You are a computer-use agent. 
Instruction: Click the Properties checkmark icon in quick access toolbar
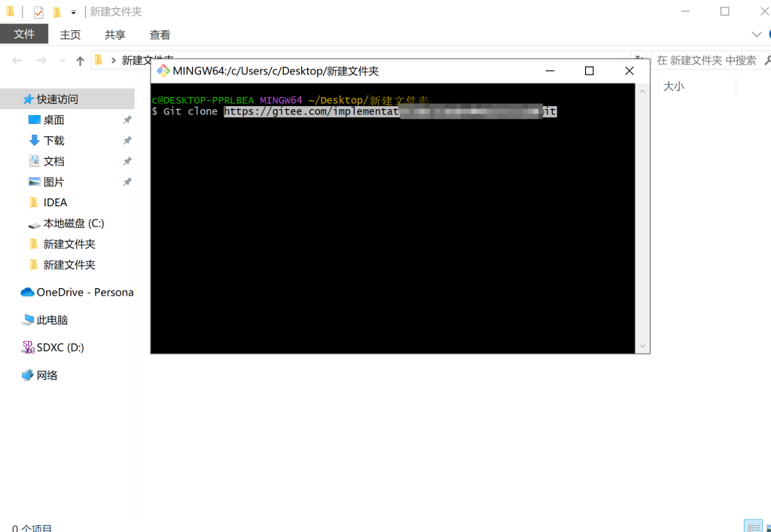[x=38, y=12]
